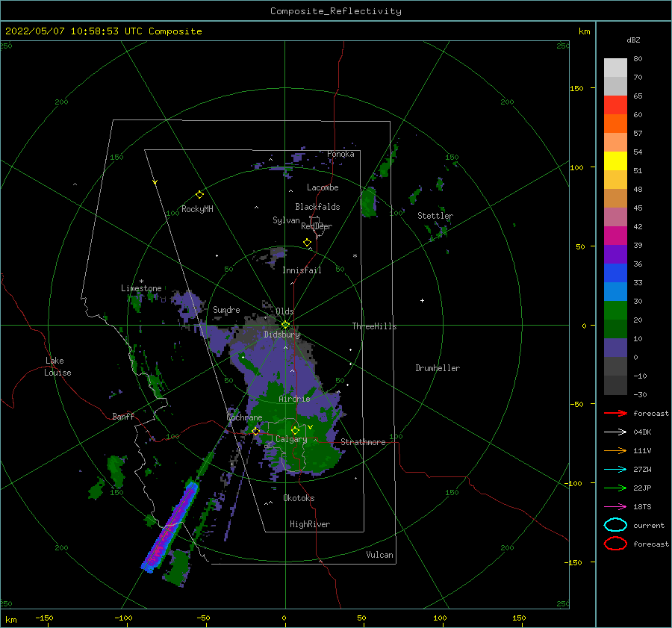Image resolution: width=672 pixels, height=628 pixels.
Task: Select the magenta 42–39 dBZ swatch
Action: pyautogui.click(x=615, y=236)
